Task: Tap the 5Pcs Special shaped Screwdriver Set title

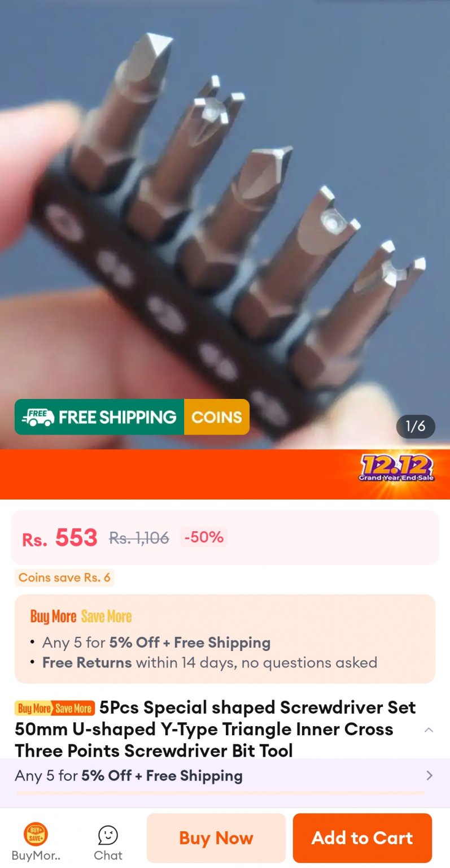Action: coord(215,729)
